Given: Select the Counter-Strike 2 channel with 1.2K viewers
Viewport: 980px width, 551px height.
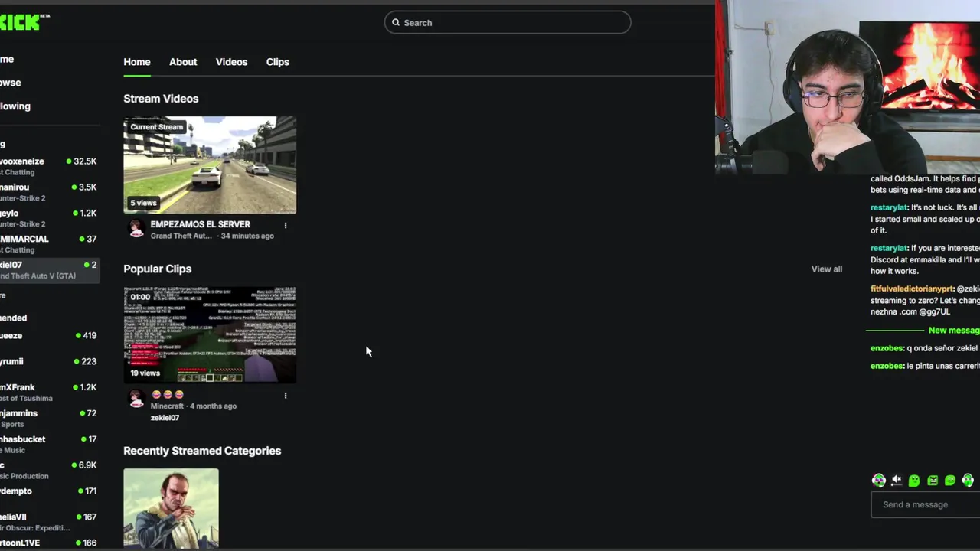Looking at the screenshot, I should coord(49,218).
